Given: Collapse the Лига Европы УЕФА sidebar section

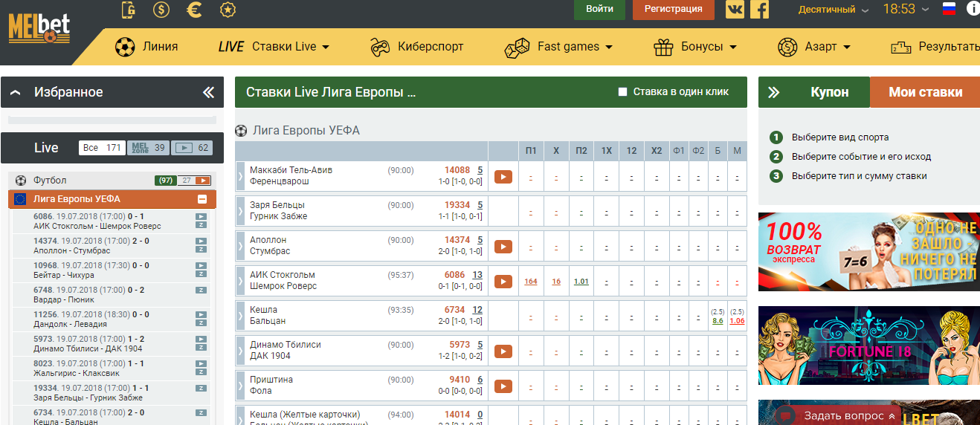Looking at the screenshot, I should (x=202, y=199).
